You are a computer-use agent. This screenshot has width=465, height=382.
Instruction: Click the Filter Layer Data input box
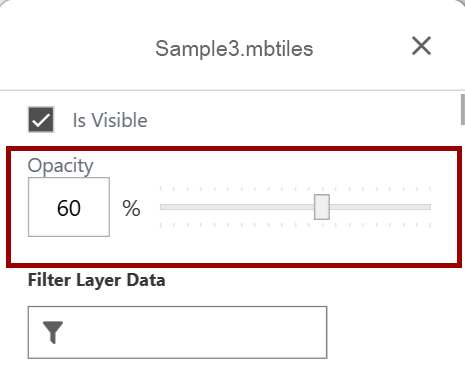click(177, 332)
